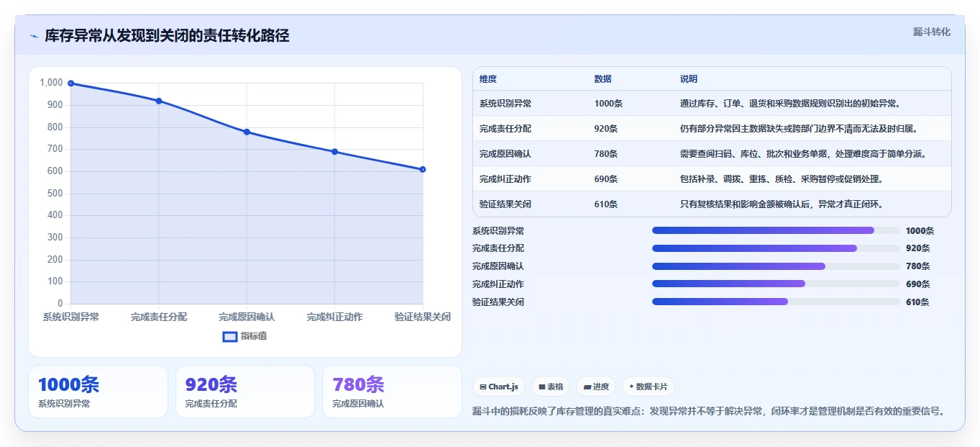Open the 920条 完成责任分配 data card
The width and height of the screenshot is (980, 447).
pos(245,392)
